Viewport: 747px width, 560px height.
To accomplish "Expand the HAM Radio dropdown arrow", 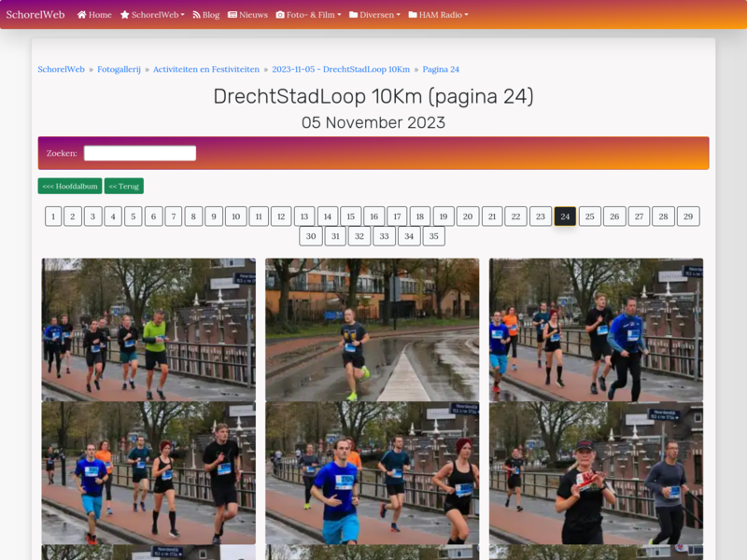I will pyautogui.click(x=466, y=15).
